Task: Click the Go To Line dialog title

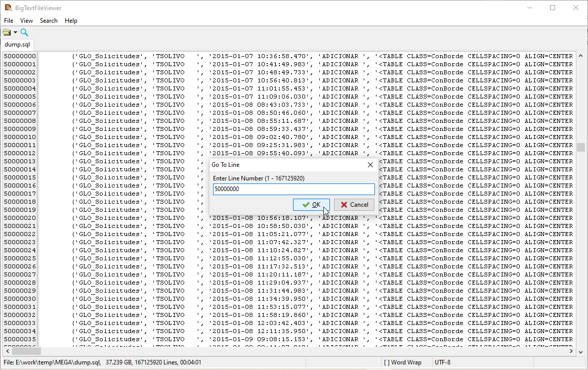Action: (225, 165)
